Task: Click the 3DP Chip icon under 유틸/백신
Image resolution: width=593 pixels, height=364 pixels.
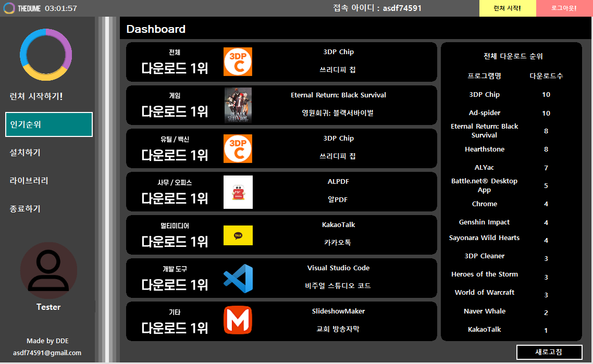Action: 238,148
